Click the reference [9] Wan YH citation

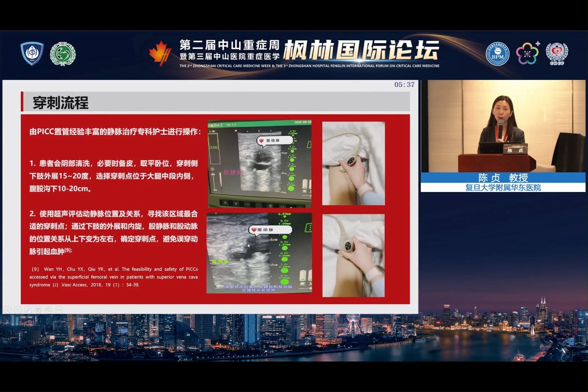[x=114, y=277]
